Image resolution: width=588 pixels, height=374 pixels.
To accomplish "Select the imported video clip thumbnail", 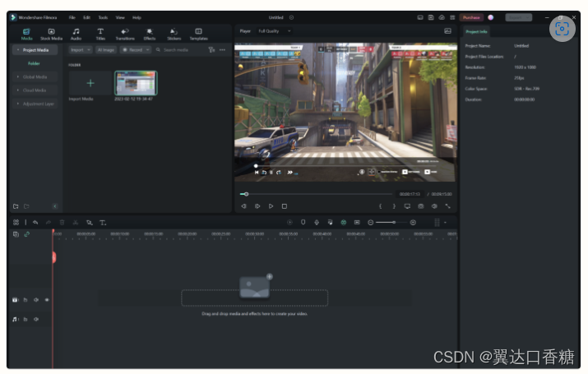I will [136, 83].
